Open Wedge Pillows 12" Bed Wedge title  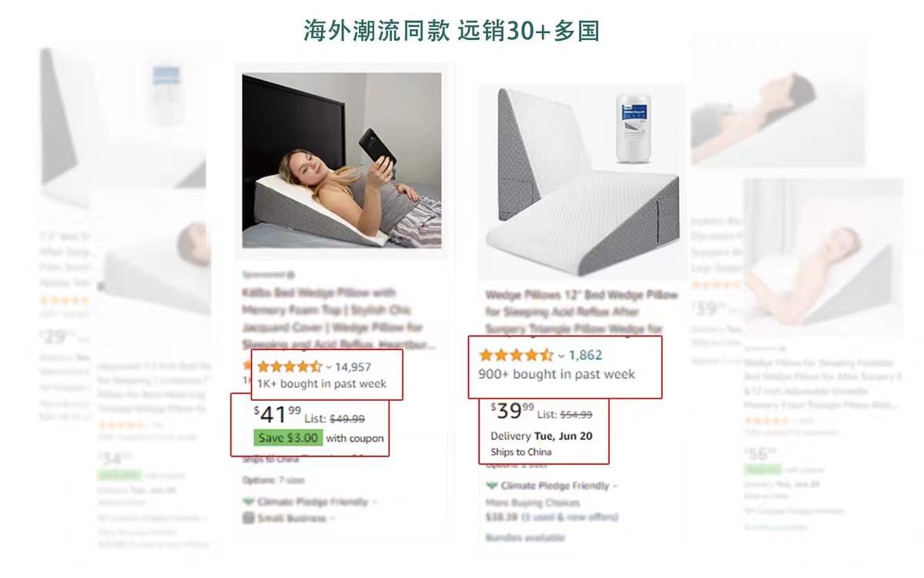pyautogui.click(x=582, y=311)
